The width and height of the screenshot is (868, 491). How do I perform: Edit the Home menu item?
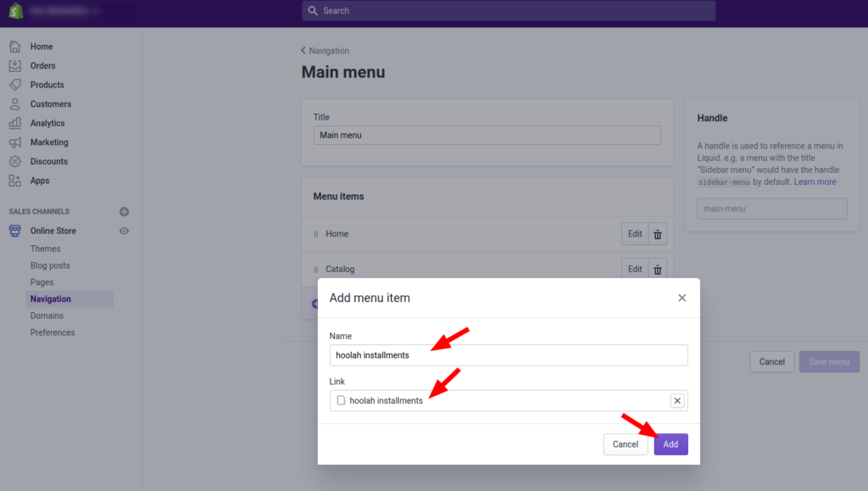[x=634, y=234]
